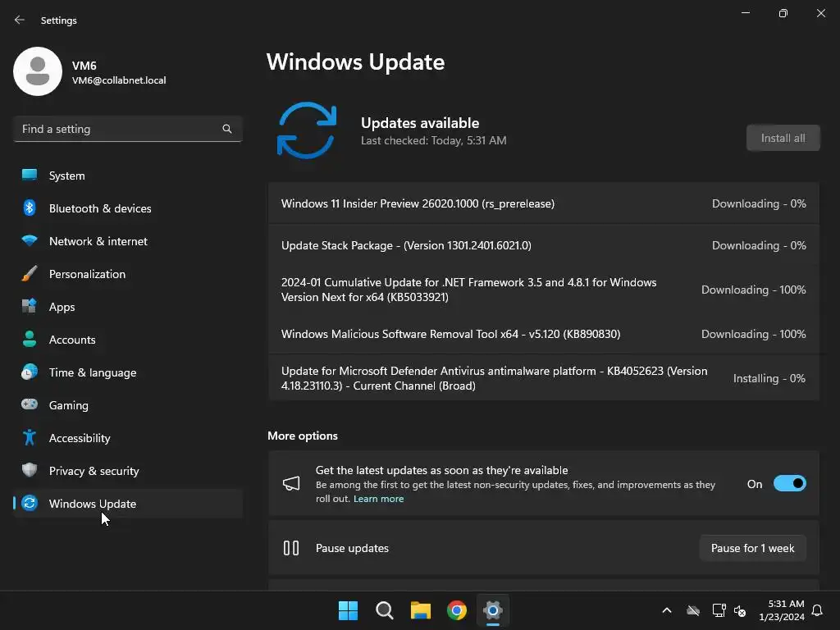Screen dimensions: 840x630
Task: Open Network & internet settings
Action: coord(128,240)
